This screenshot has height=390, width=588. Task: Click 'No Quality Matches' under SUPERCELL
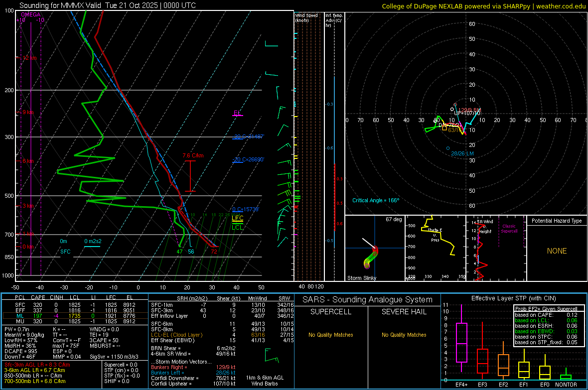pos(331,335)
